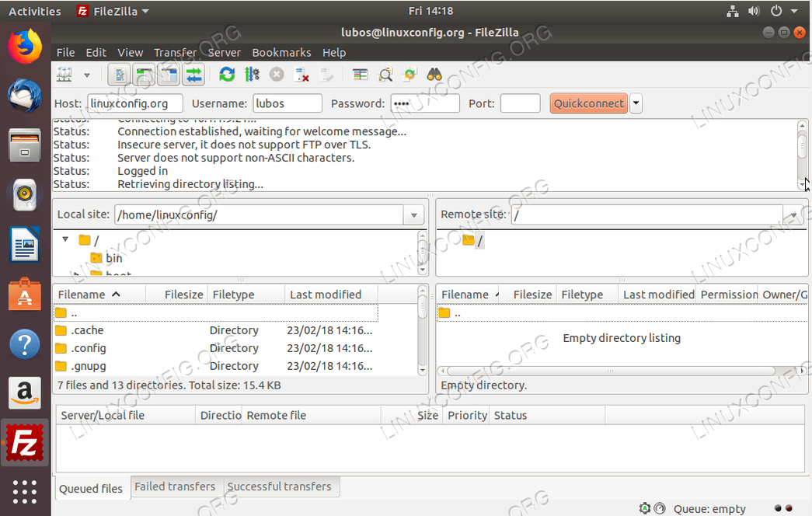Click the Password input field
Viewport: 812px width, 516px height.
[425, 103]
